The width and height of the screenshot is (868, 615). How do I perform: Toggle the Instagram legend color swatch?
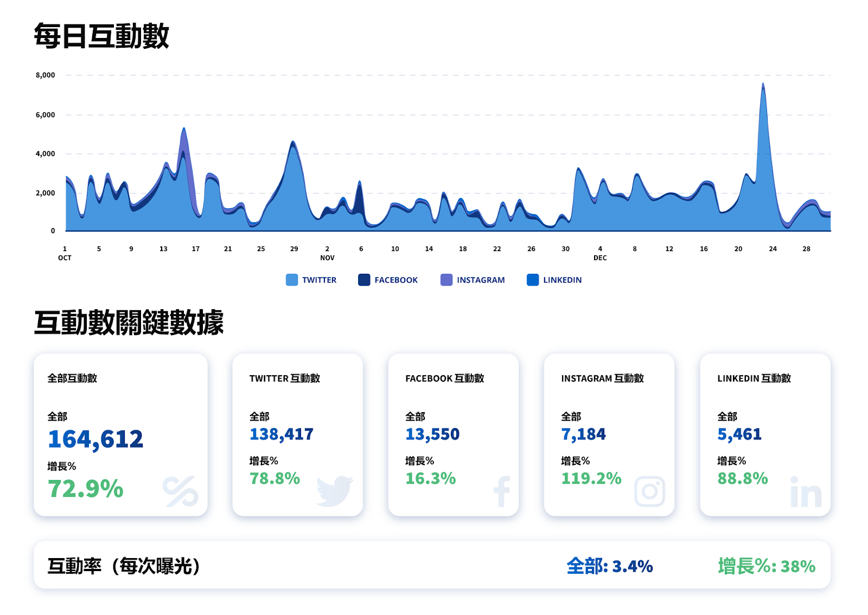(446, 280)
